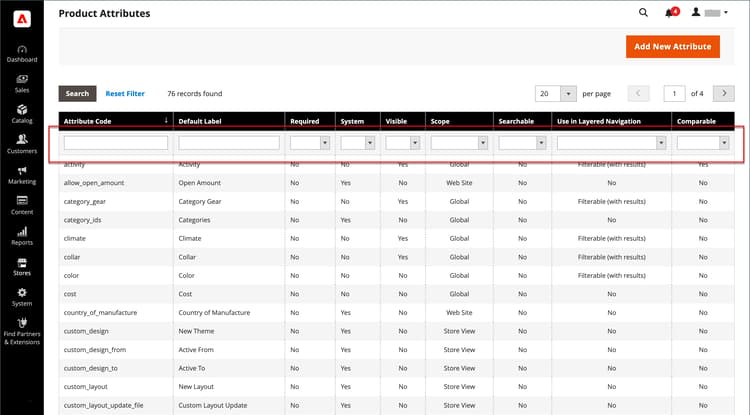Open the climate attribute row
The image size is (750, 415).
click(x=397, y=238)
